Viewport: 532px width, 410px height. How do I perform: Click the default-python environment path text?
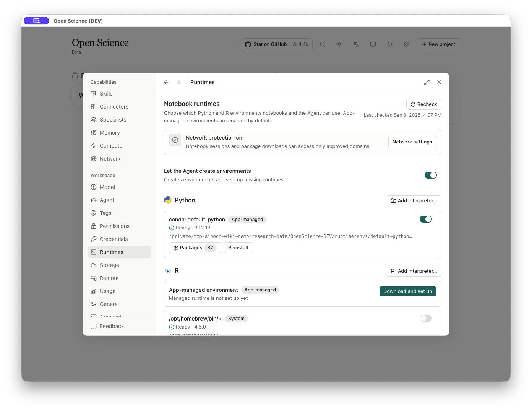[x=290, y=236]
